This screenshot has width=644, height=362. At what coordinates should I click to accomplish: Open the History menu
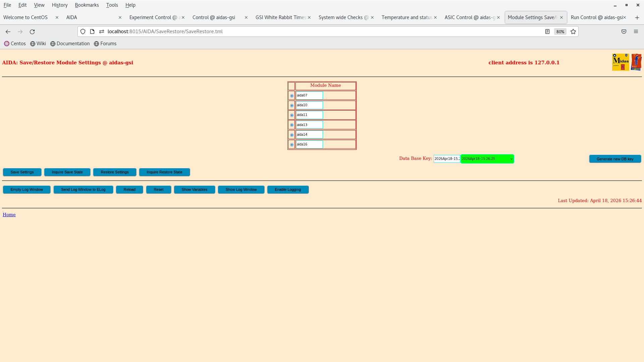coord(59,5)
